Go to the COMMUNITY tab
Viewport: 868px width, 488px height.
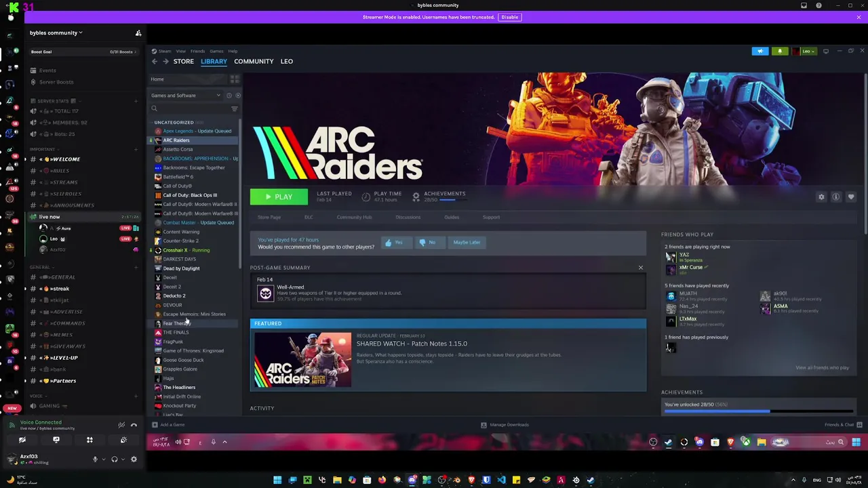(254, 61)
